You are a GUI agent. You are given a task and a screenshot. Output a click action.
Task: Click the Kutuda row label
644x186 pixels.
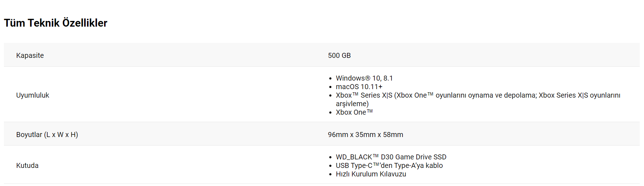(x=27, y=165)
